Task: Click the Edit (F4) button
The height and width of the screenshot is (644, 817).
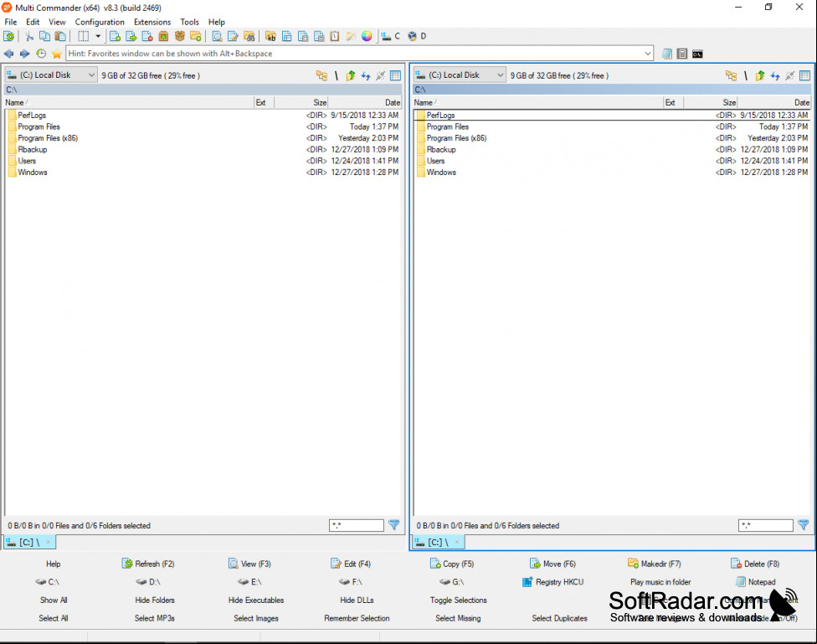Action: click(351, 564)
